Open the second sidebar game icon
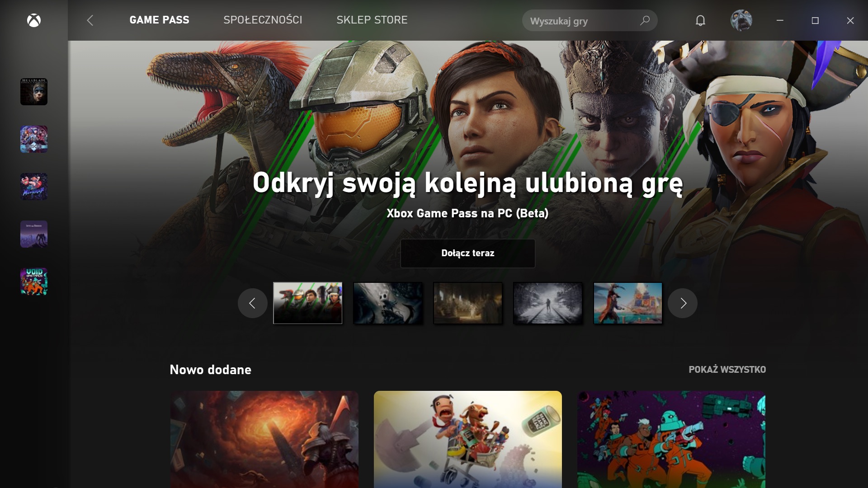Viewport: 868px width, 488px height. pos(34,139)
